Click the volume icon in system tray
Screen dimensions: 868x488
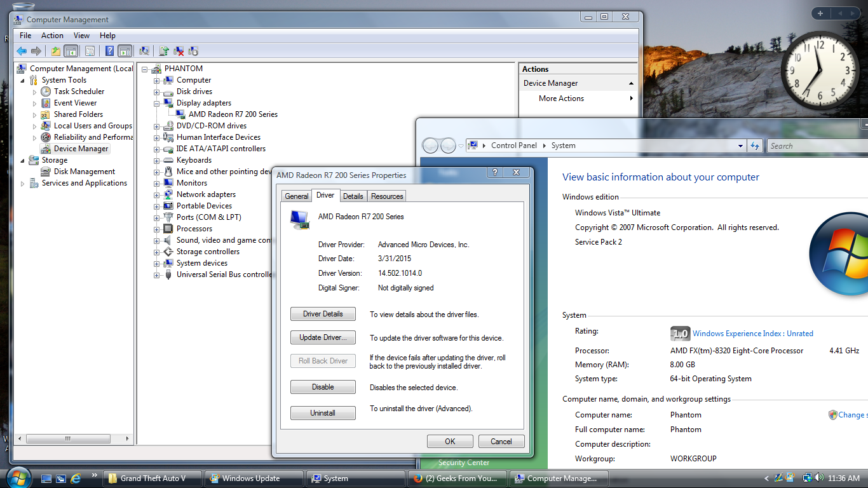[820, 478]
